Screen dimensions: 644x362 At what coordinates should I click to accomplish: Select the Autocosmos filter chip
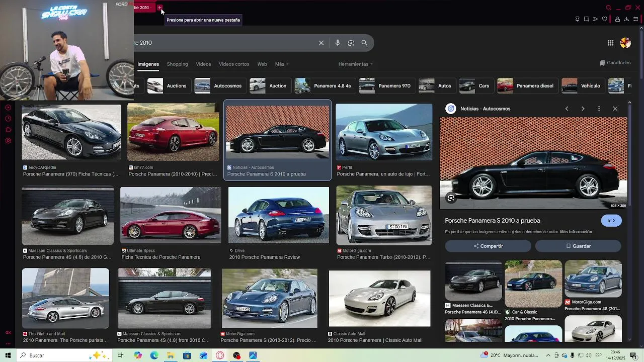point(220,86)
